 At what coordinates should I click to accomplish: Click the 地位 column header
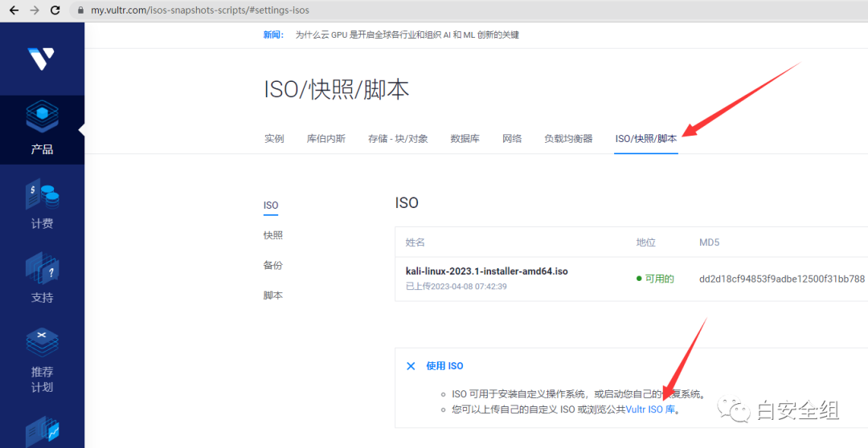pyautogui.click(x=646, y=242)
